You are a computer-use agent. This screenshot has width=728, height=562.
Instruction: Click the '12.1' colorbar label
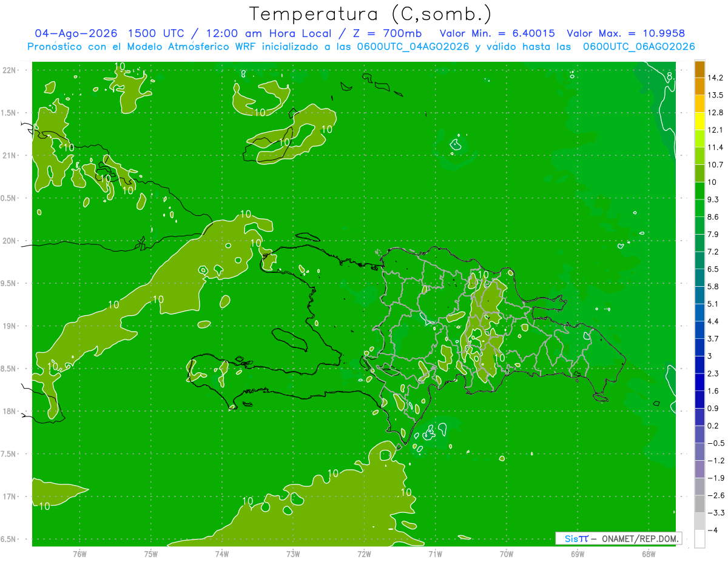tap(716, 130)
